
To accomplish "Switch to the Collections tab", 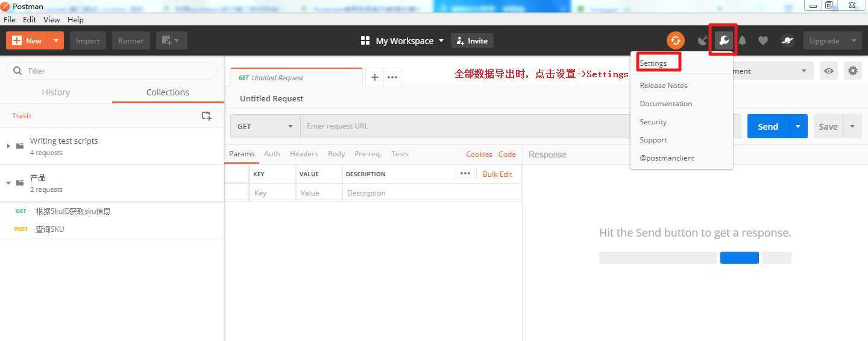I will [168, 92].
